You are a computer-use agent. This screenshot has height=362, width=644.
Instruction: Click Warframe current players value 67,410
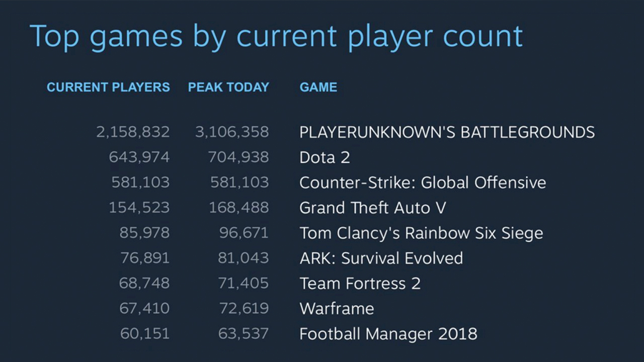144,308
